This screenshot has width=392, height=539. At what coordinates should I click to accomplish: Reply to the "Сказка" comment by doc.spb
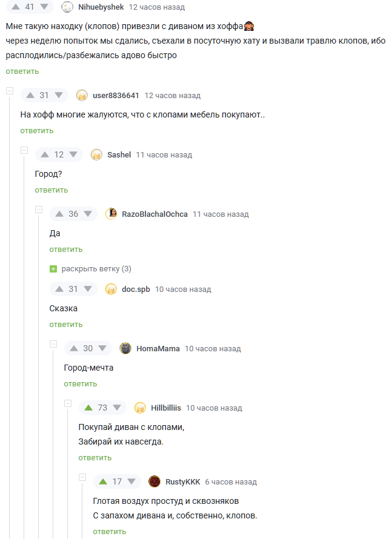[66, 325]
